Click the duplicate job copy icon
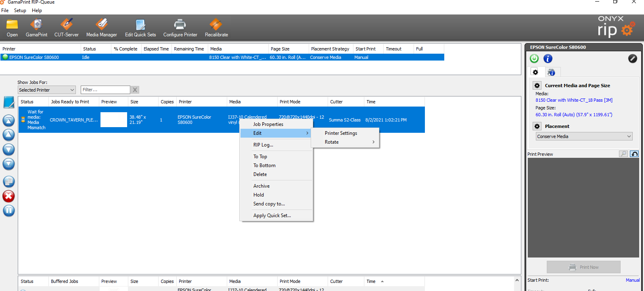 pos(9,182)
